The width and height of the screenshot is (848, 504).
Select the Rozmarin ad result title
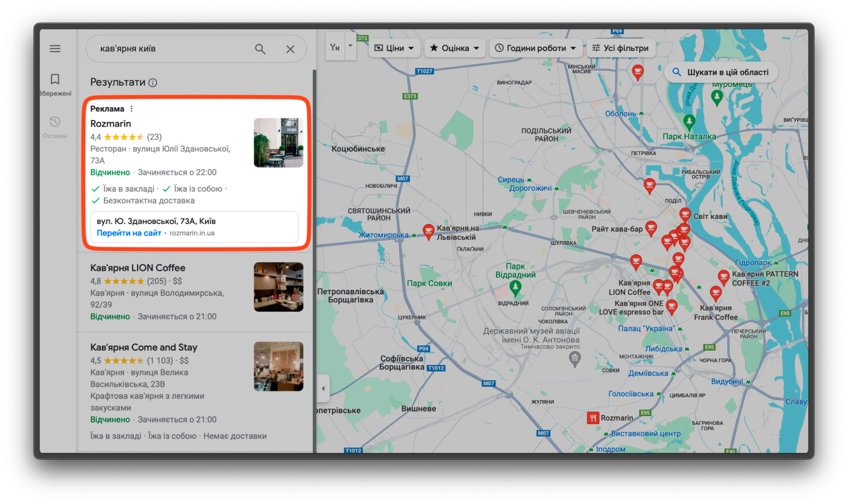[x=111, y=124]
